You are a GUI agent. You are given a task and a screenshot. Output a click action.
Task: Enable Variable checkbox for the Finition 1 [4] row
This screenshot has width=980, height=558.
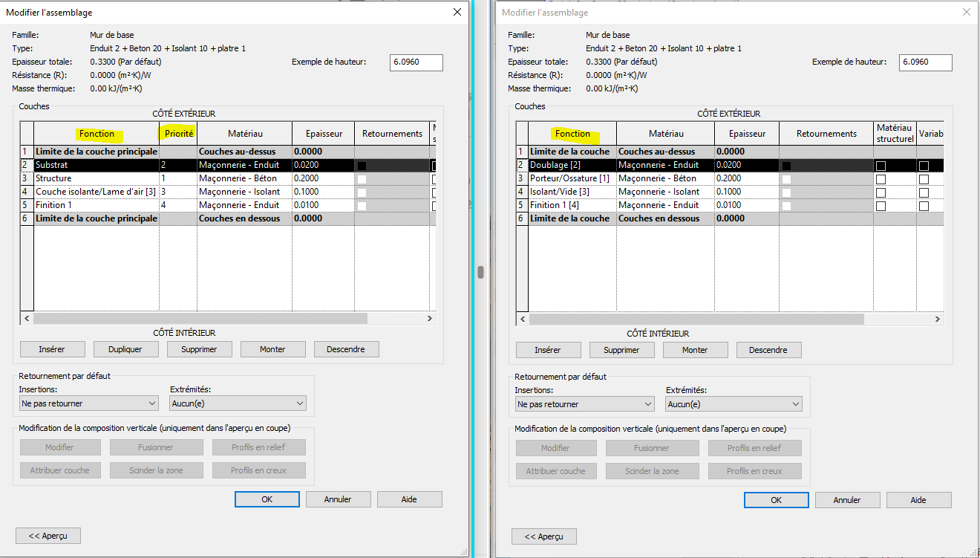pyautogui.click(x=924, y=206)
